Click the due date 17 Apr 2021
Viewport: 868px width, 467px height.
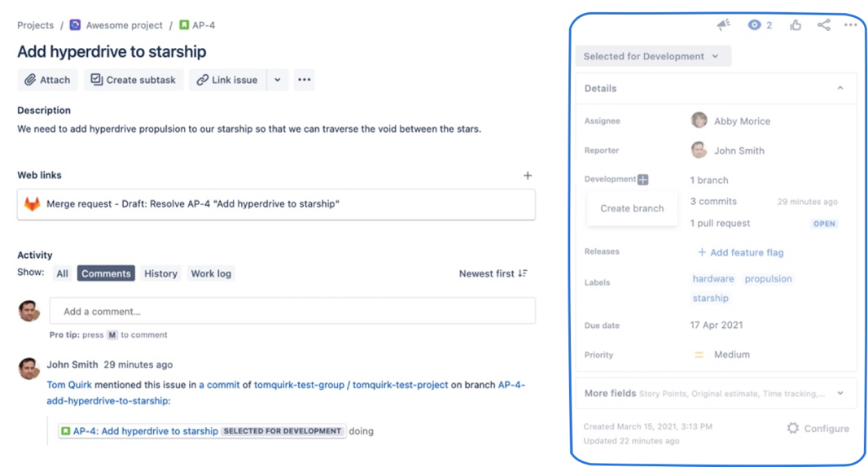pyautogui.click(x=717, y=325)
